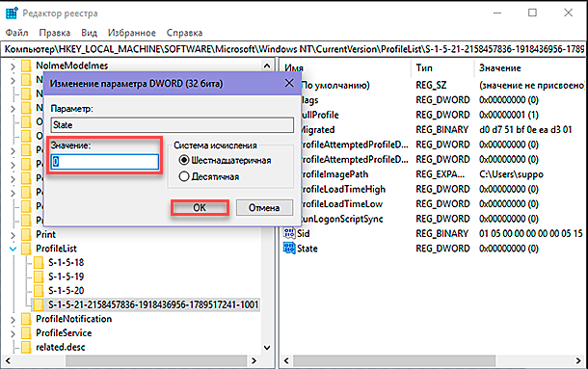Click the Параметр field containing State
Image resolution: width=588 pixels, height=369 pixels.
(x=173, y=125)
